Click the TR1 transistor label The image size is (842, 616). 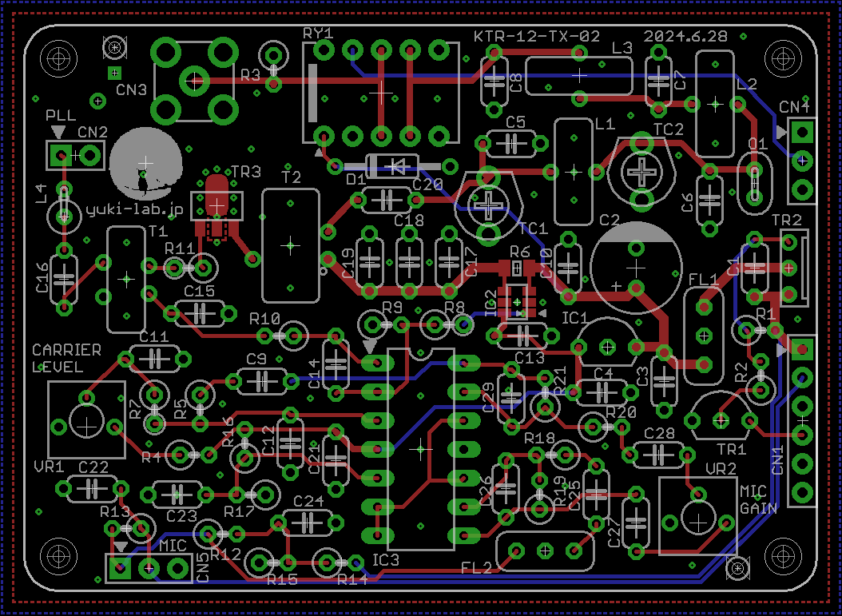coord(732,449)
